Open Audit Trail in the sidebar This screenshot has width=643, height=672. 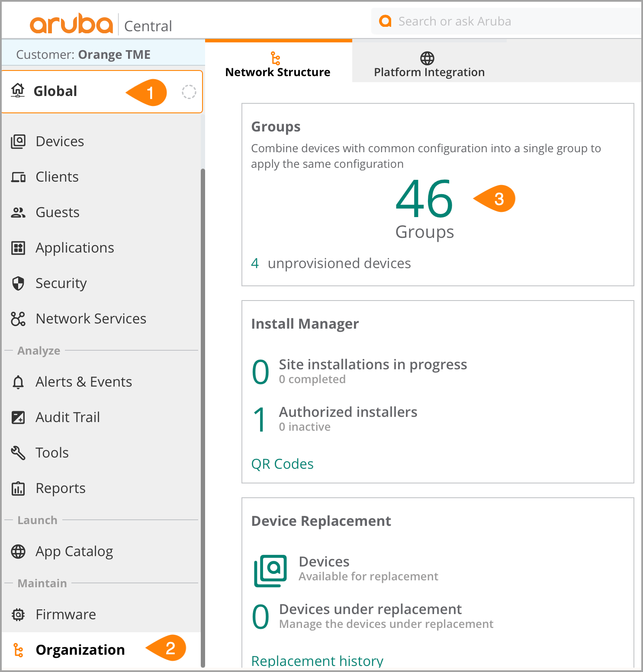100,417
